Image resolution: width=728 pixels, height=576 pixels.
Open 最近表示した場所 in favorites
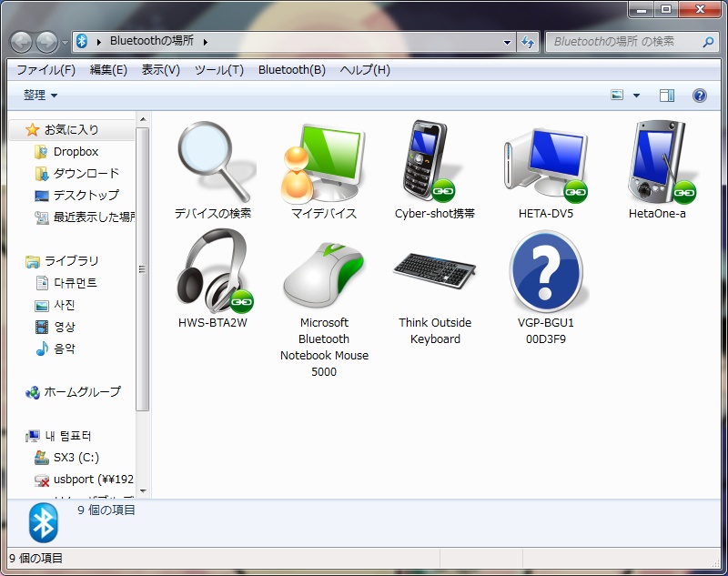pyautogui.click(x=85, y=217)
